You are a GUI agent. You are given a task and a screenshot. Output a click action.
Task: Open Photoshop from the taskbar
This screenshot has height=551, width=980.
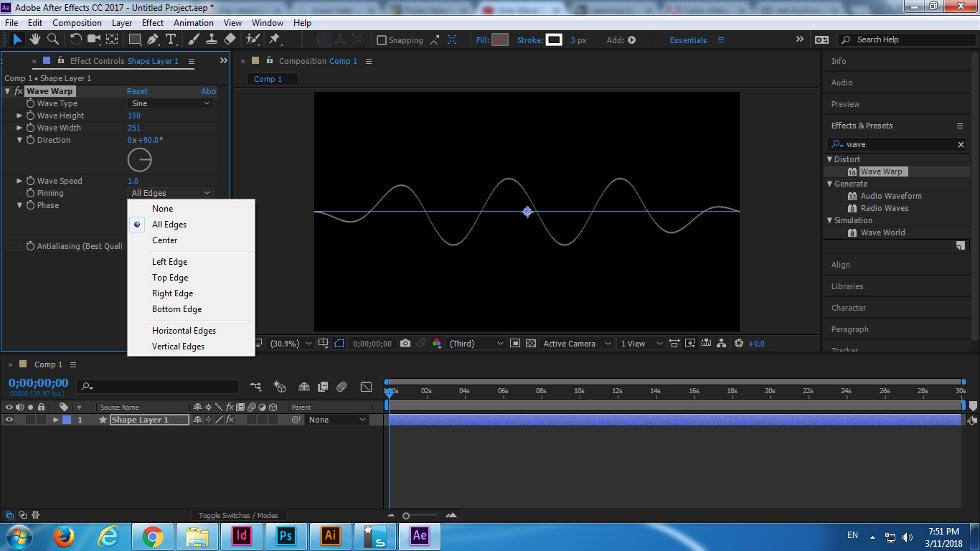pyautogui.click(x=286, y=536)
